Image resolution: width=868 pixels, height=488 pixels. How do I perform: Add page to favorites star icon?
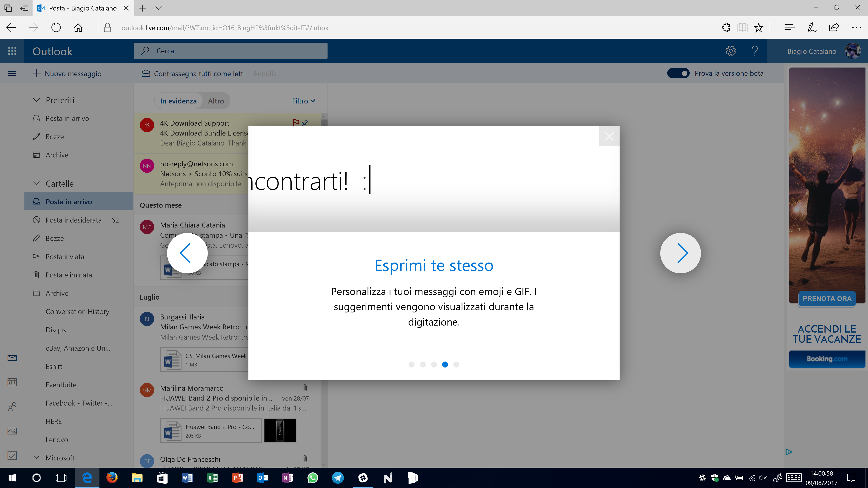point(759,28)
